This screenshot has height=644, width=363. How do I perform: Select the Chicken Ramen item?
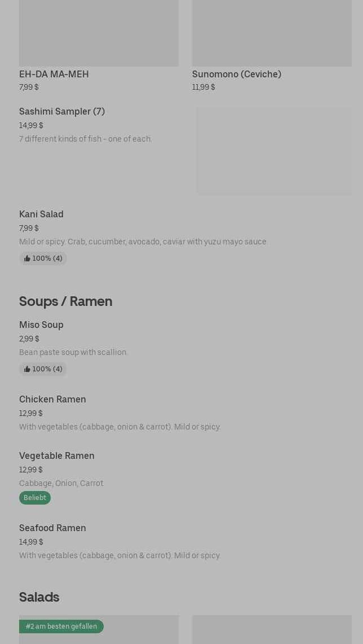[x=52, y=400]
